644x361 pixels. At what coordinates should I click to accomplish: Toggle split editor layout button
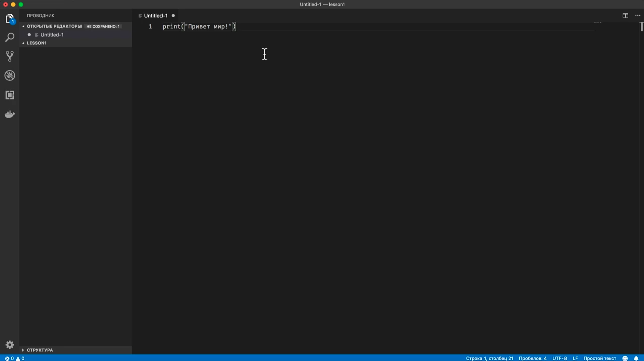625,16
